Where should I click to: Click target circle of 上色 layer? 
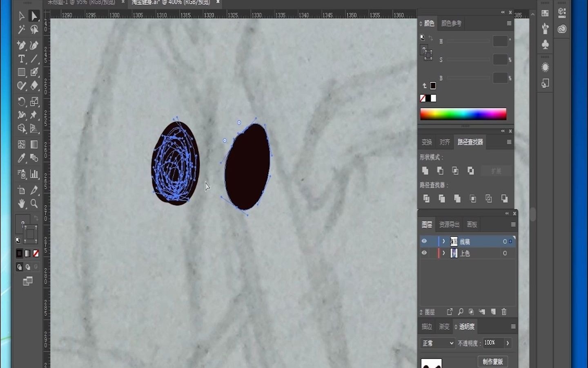point(505,253)
